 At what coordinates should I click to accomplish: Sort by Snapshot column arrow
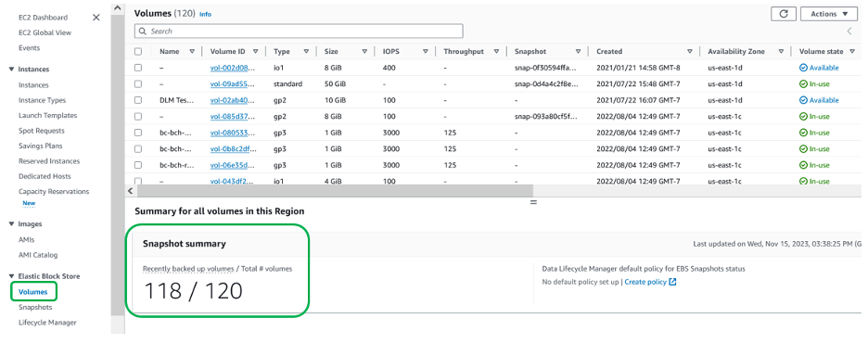(x=578, y=52)
